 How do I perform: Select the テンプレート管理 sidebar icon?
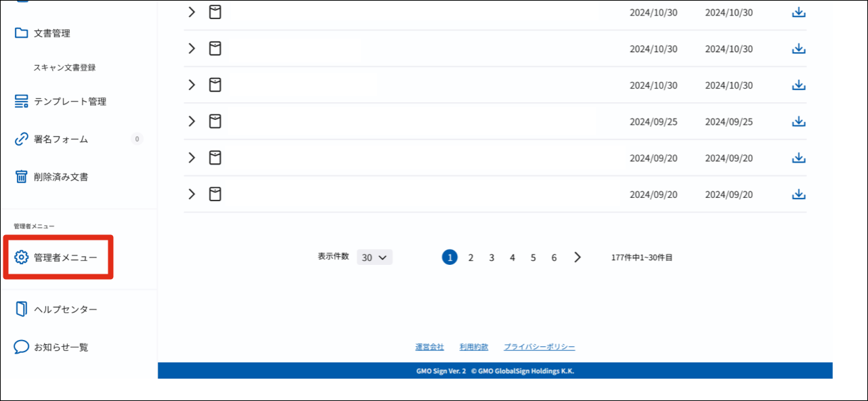point(20,101)
